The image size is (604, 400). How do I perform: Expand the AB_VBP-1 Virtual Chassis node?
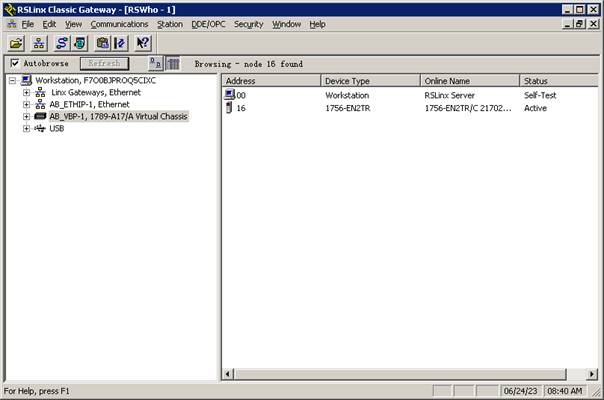26,116
